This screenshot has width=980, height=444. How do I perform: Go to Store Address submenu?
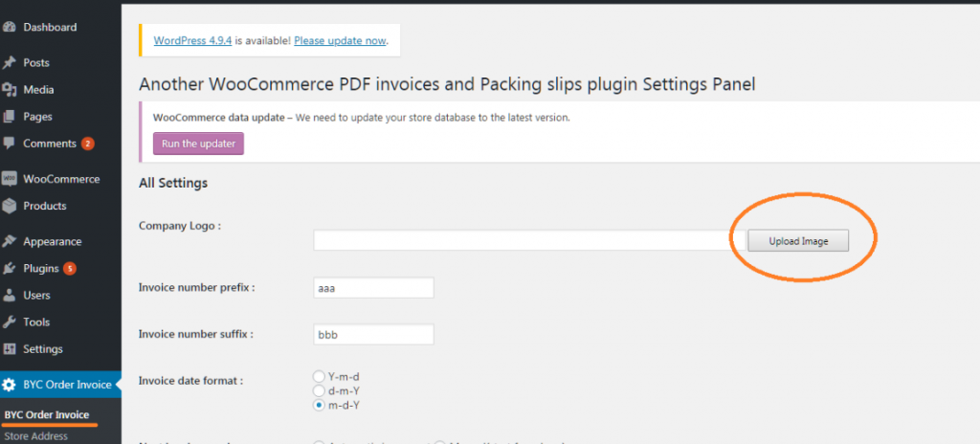click(35, 436)
